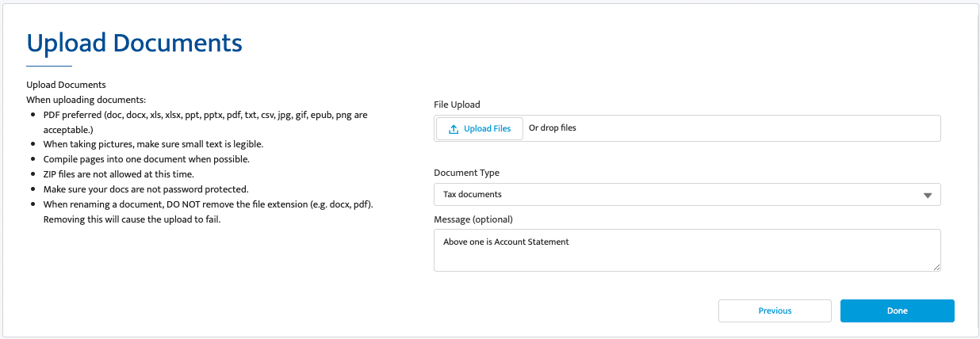980x339 pixels.
Task: Click the 'When taking pictures' instruction
Action: 153,144
